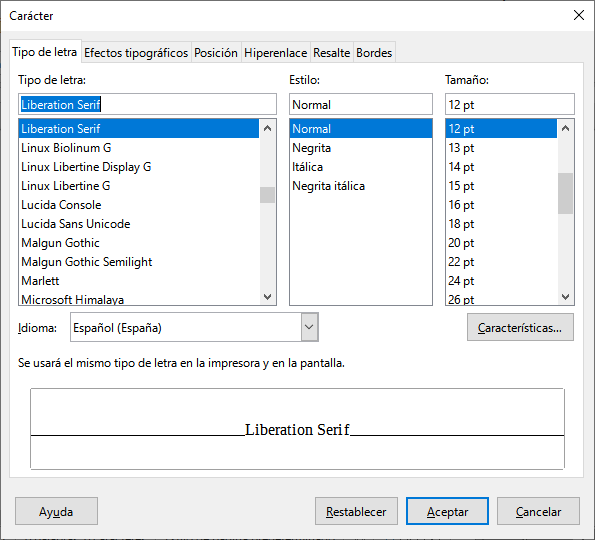
Task: Open the Posición tab
Action: [216, 52]
